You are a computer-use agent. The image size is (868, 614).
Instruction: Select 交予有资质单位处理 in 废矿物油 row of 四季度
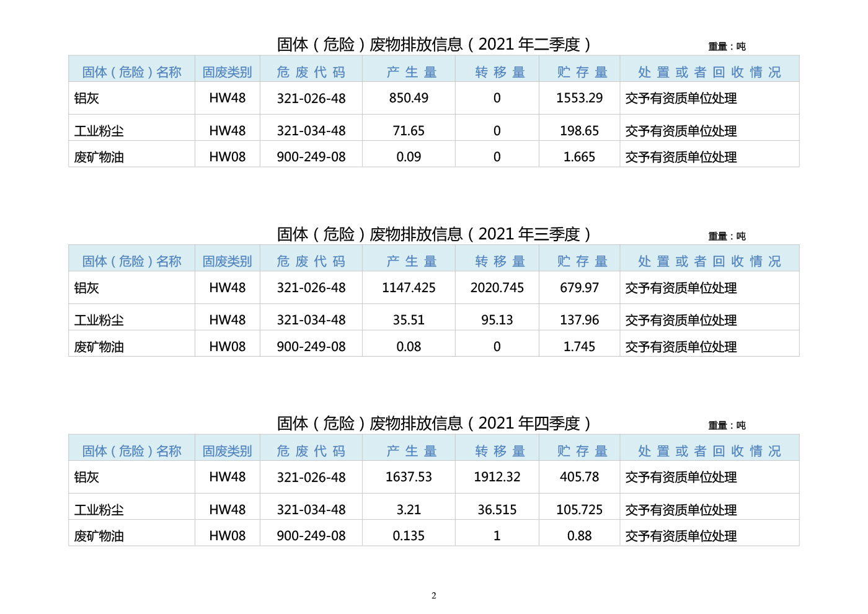(681, 536)
